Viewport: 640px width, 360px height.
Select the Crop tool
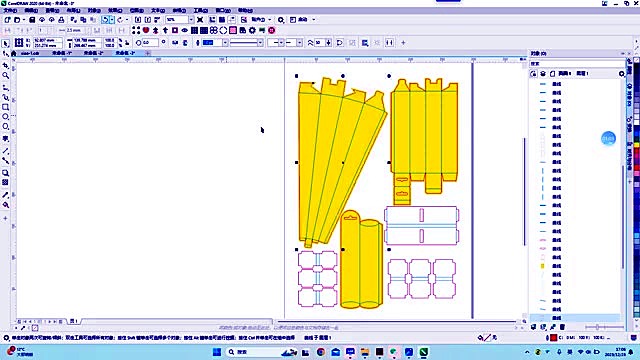[x=5, y=65]
